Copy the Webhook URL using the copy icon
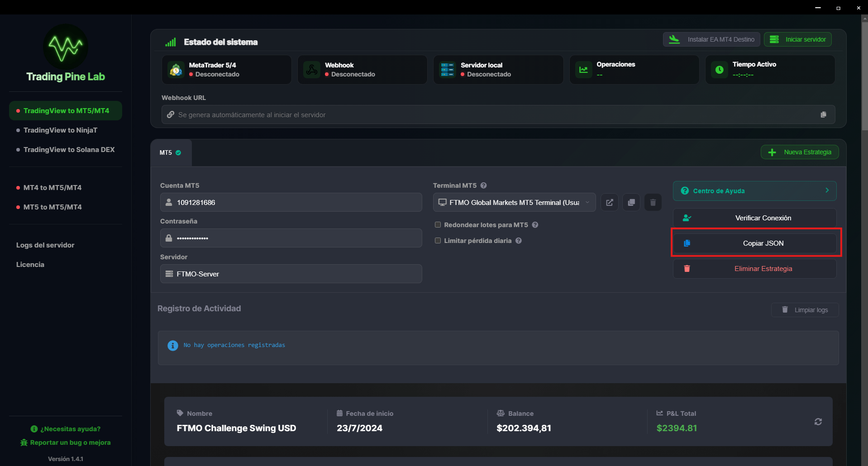 [x=823, y=114]
